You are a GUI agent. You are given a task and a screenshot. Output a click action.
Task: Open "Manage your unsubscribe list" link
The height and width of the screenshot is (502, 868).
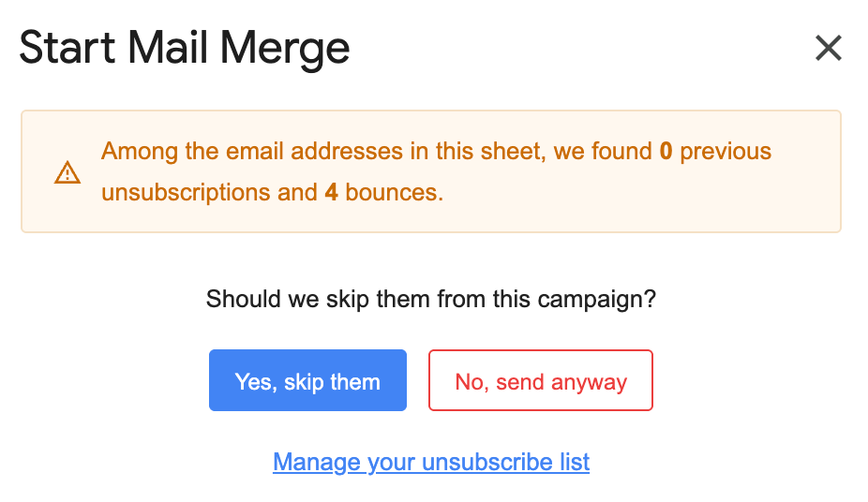tap(431, 462)
